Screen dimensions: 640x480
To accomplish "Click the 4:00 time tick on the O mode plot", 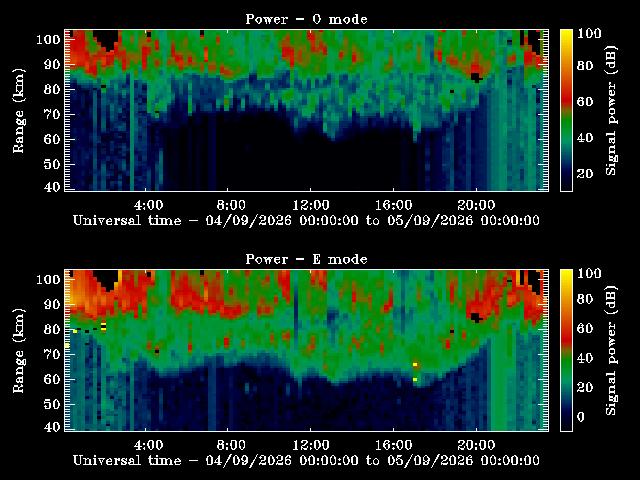I will click(148, 204).
